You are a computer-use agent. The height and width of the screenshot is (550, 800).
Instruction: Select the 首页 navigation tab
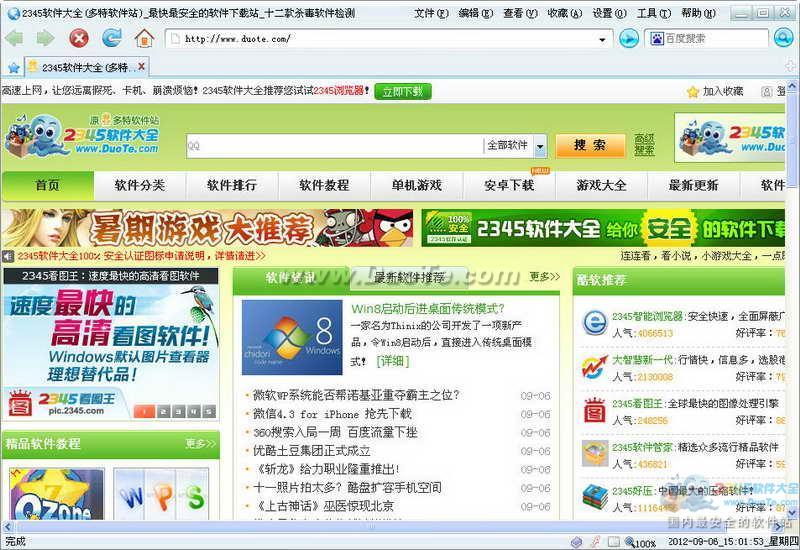click(x=48, y=185)
